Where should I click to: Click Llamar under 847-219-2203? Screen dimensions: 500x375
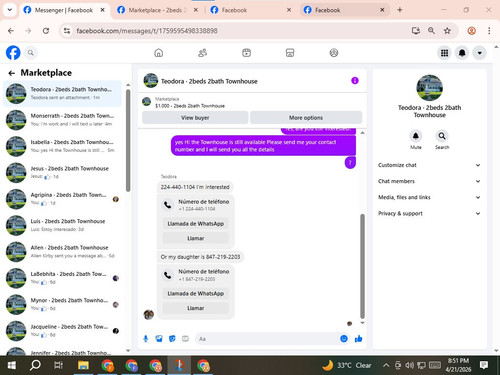click(x=196, y=308)
